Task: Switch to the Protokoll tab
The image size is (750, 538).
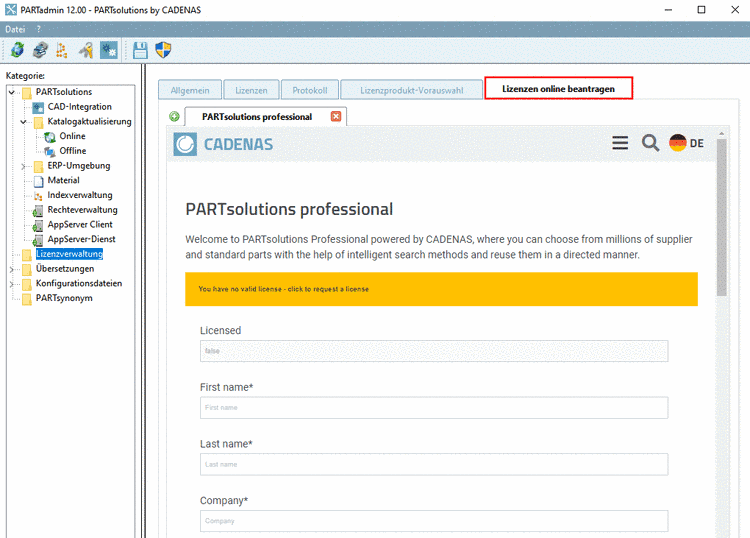Action: pos(310,90)
